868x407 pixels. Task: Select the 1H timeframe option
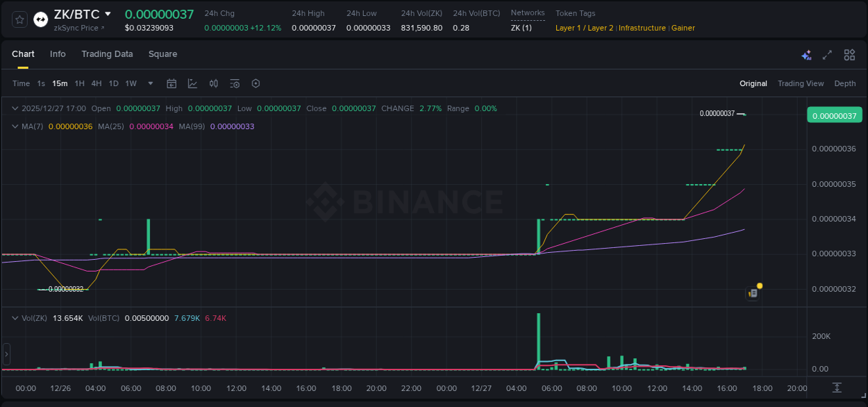pyautogui.click(x=80, y=83)
